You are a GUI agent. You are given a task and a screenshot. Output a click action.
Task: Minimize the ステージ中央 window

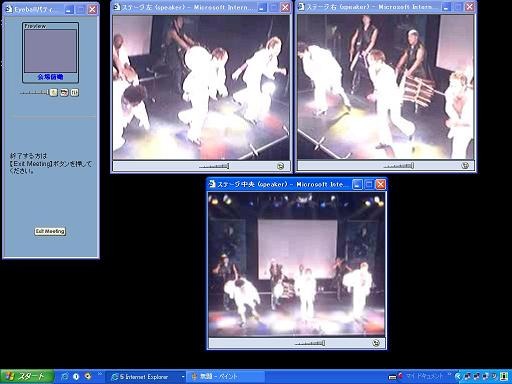pos(357,184)
